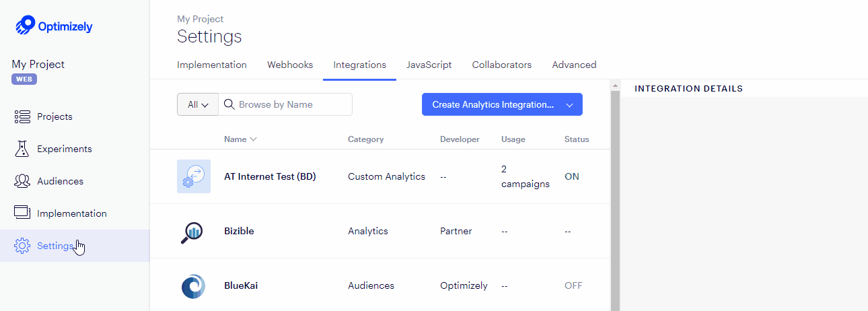Toggle BlueKai OFF status
Image resolution: width=868 pixels, height=311 pixels.
573,285
